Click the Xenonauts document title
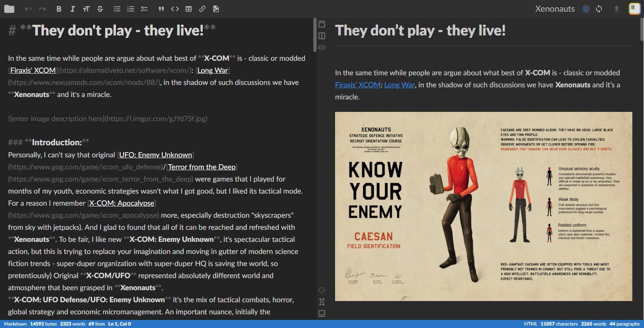The image size is (644, 328). [x=555, y=9]
